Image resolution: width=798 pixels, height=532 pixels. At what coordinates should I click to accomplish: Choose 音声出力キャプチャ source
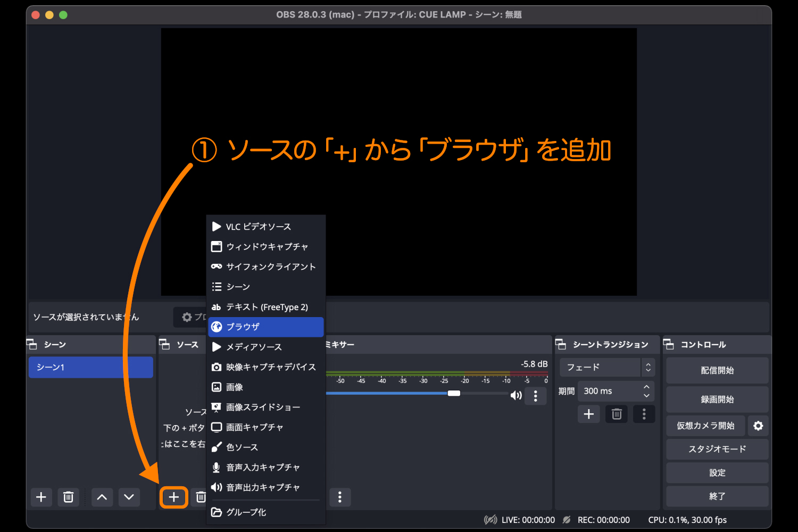coord(266,487)
